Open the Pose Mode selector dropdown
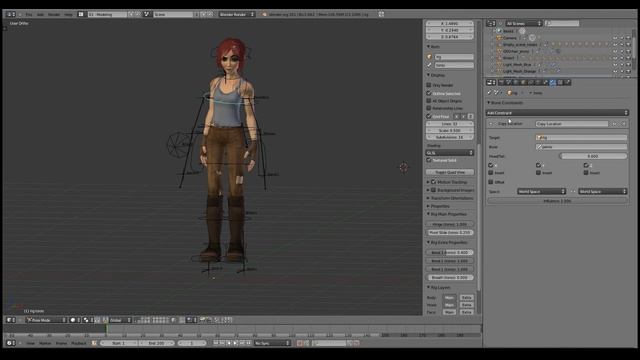This screenshot has width=640, height=360. [x=46, y=320]
